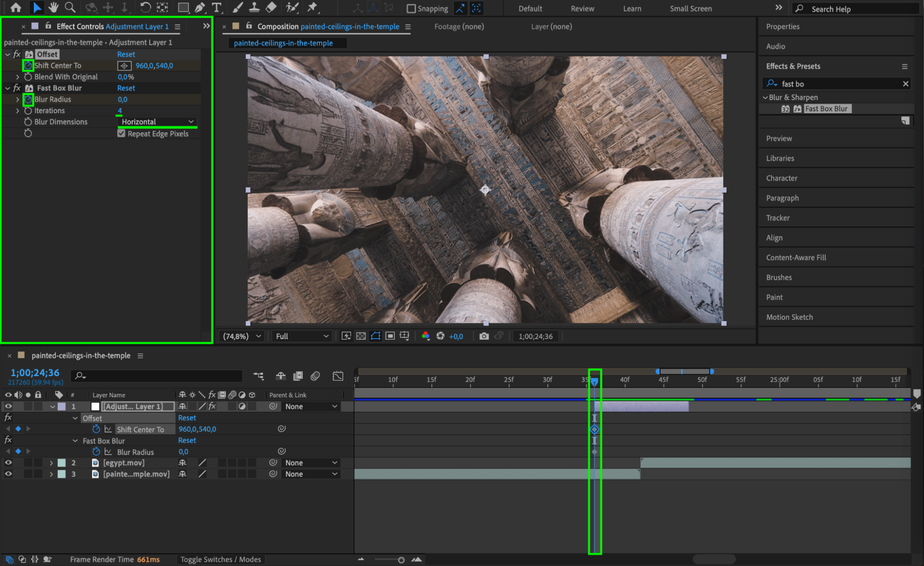Screen dimensions: 924x566
Task: Open Blur Dimensions Horizontal dropdown
Action: [x=157, y=122]
